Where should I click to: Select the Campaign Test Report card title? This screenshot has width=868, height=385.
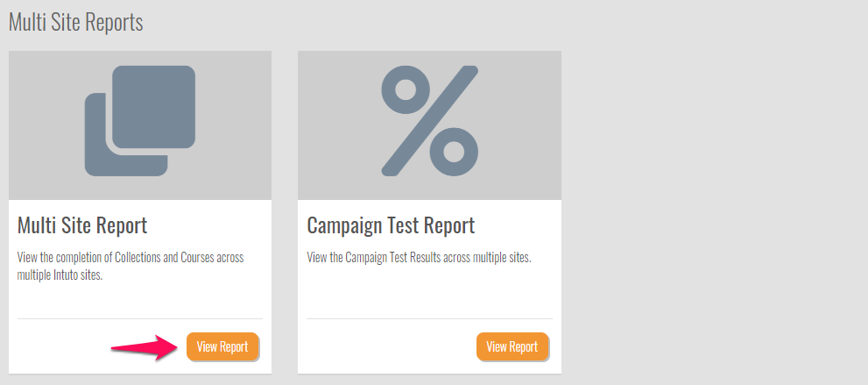coord(391,225)
